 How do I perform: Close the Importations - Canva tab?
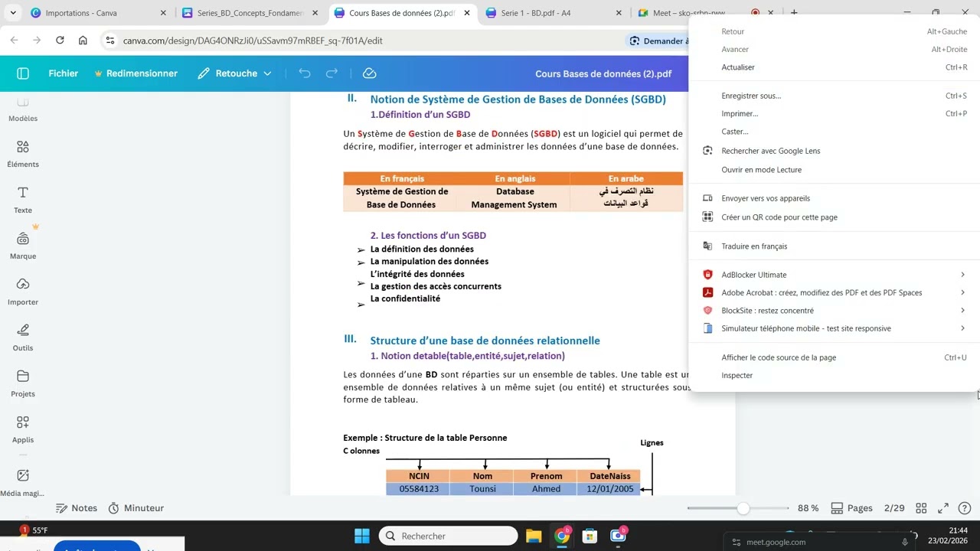click(163, 13)
